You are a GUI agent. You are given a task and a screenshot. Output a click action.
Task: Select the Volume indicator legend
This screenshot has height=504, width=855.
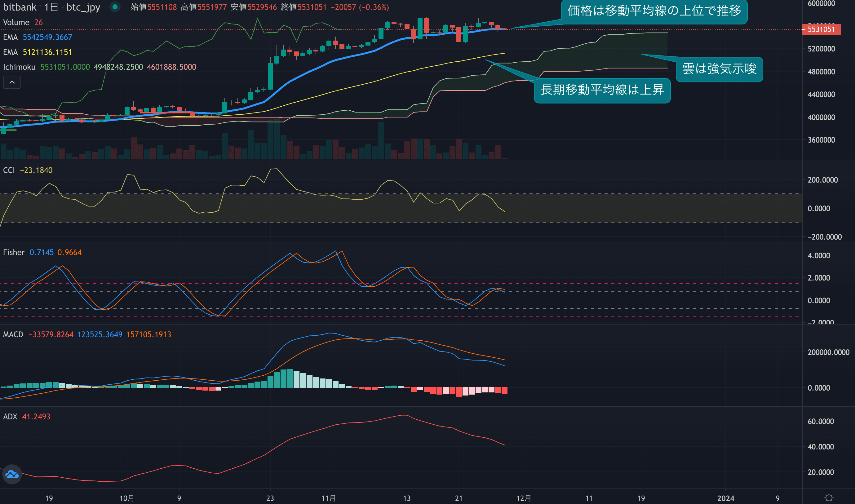click(16, 22)
